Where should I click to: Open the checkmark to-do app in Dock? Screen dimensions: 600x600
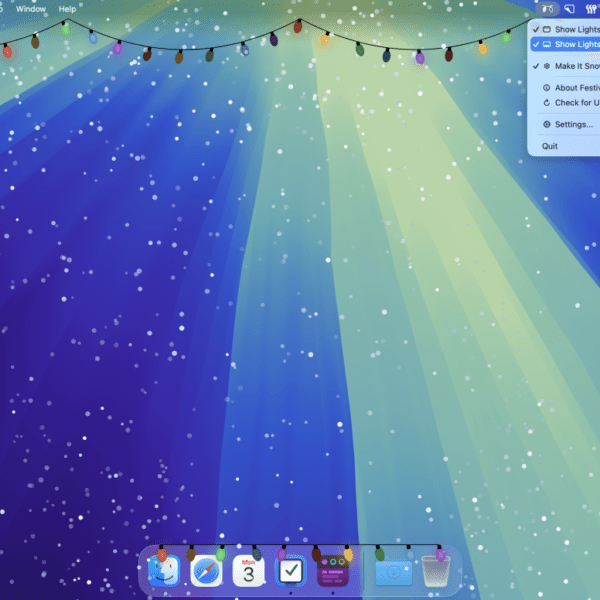point(291,571)
